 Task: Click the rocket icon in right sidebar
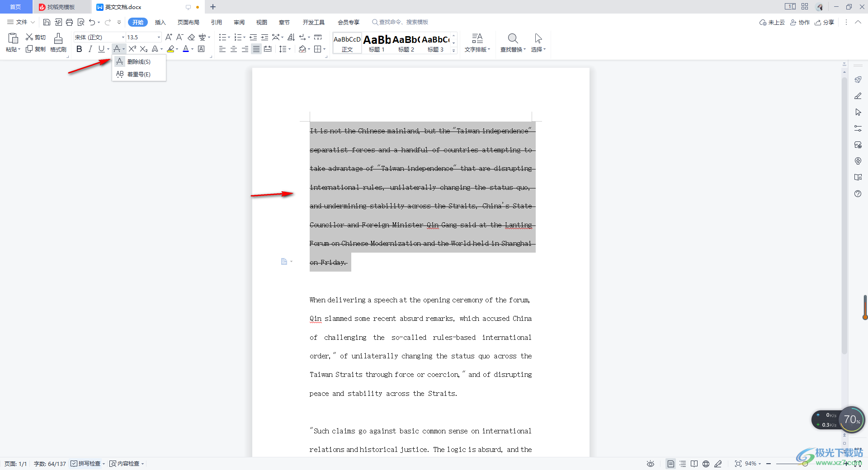point(858,80)
